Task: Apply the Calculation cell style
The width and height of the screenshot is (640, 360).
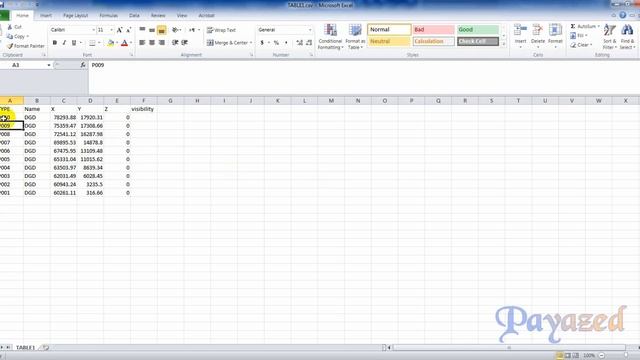Action: 433,41
